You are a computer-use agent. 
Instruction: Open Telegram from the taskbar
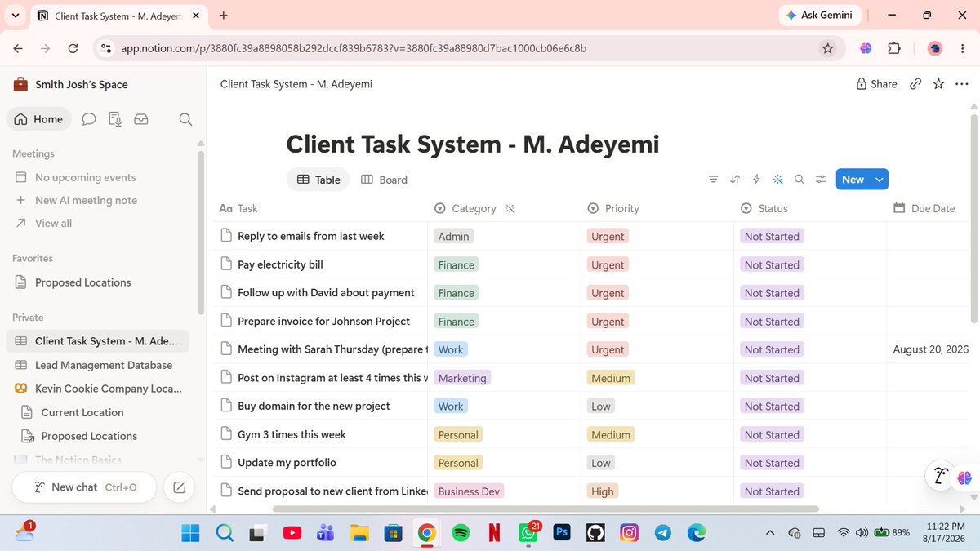[663, 533]
